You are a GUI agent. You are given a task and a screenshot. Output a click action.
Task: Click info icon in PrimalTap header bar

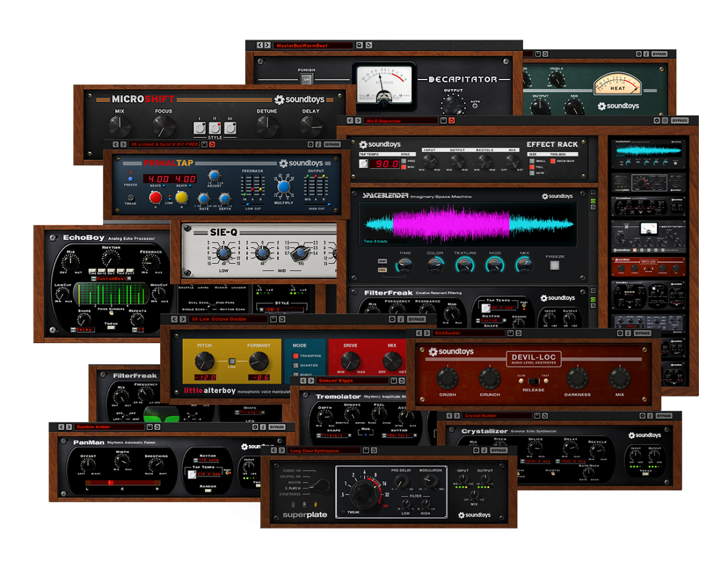[318, 144]
